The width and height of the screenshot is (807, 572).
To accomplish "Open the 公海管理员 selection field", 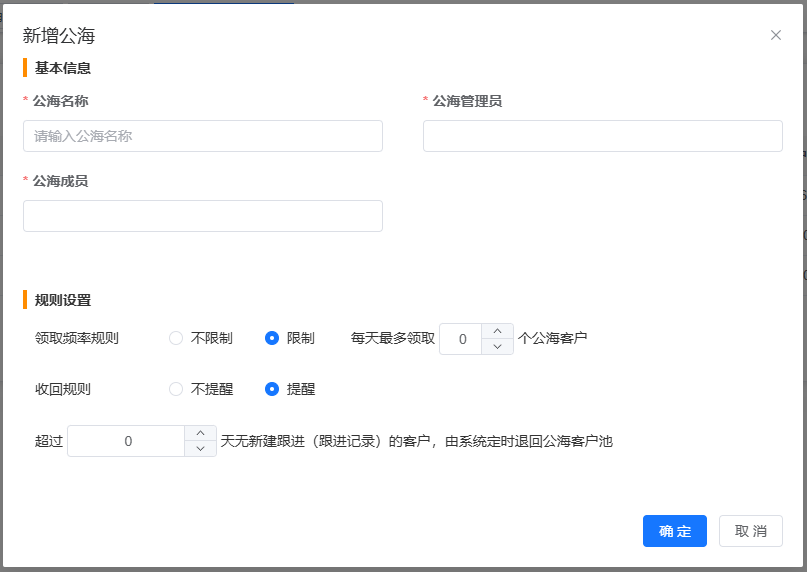I will 602,136.
